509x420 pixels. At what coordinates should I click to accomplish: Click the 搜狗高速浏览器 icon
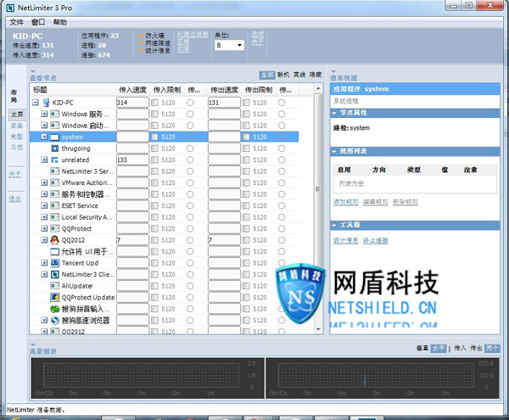[x=55, y=321]
